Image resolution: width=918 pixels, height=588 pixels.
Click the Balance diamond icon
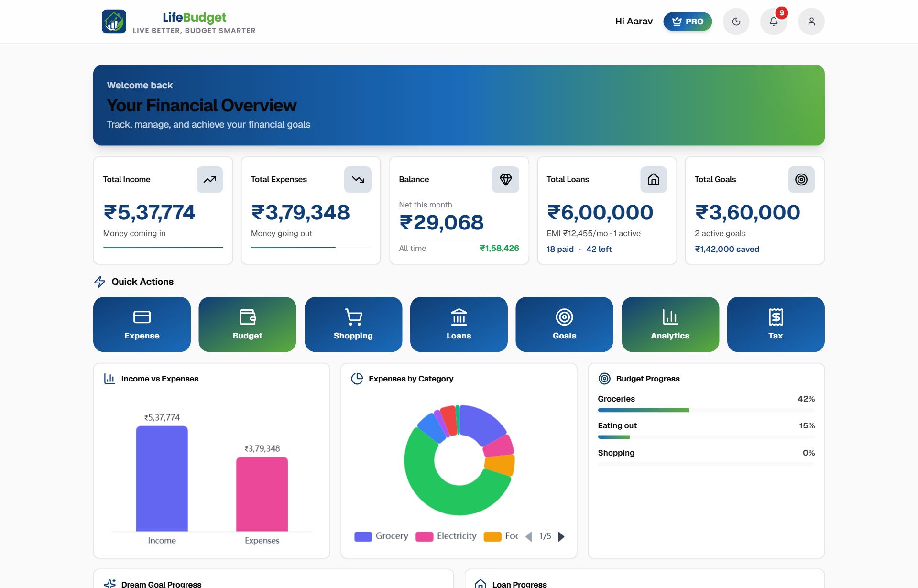coord(505,180)
